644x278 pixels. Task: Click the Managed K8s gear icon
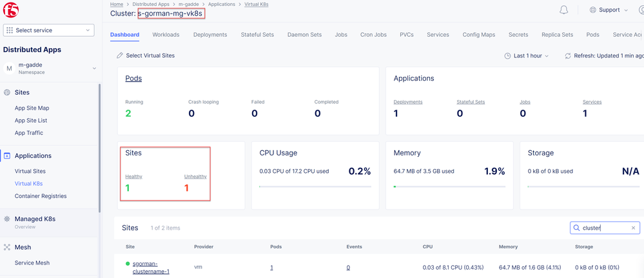pyautogui.click(x=7, y=219)
